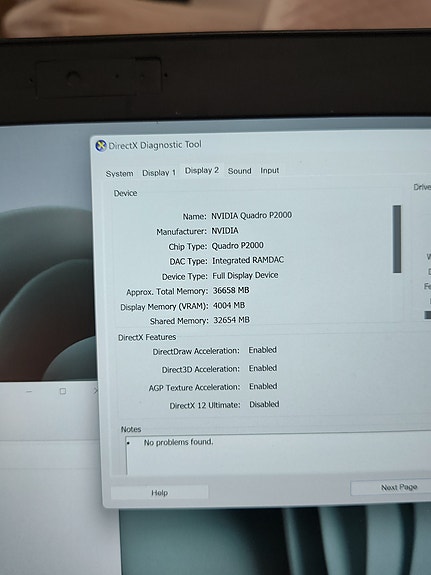Select the Display 2 tab

pyautogui.click(x=202, y=171)
